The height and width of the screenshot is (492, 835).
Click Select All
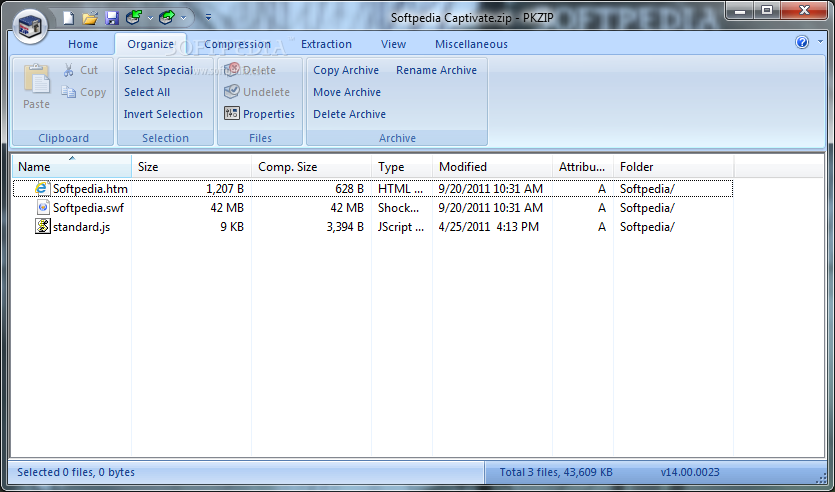point(147,92)
